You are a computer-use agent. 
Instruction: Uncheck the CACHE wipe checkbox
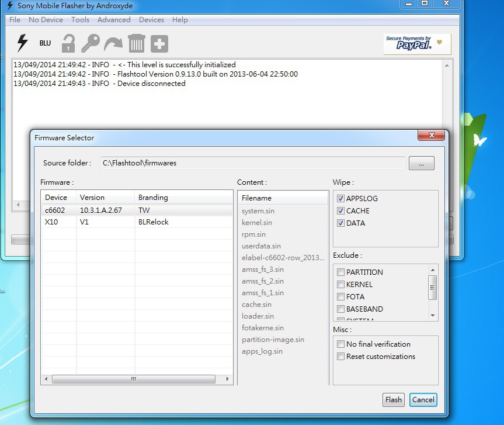(341, 211)
